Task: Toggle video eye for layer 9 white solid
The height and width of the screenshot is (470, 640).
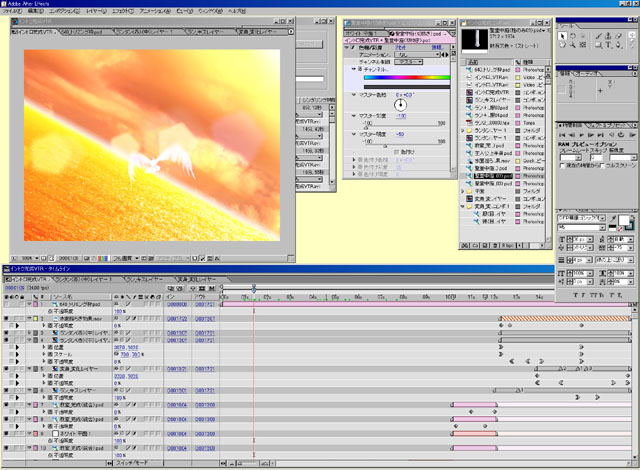Action: (6, 434)
